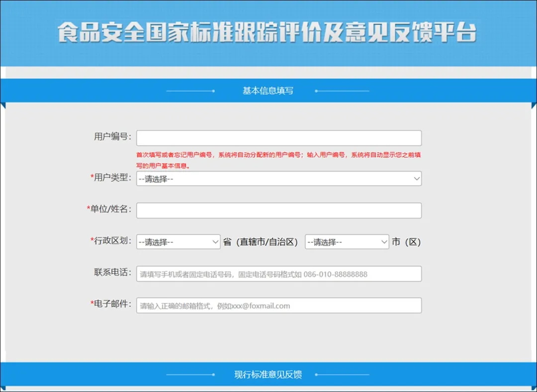This screenshot has width=537, height=392.
Task: Click the 用户编号 input field
Action: [278, 138]
